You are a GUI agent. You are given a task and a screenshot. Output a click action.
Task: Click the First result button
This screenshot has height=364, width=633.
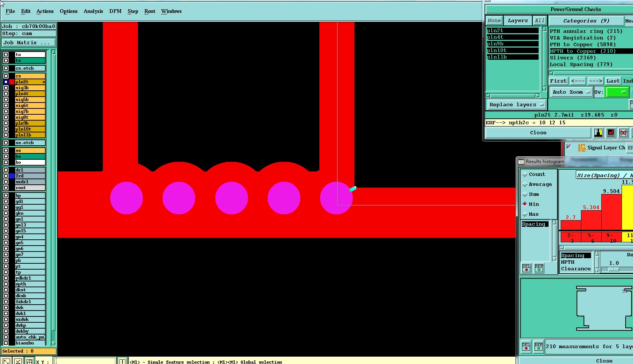558,81
